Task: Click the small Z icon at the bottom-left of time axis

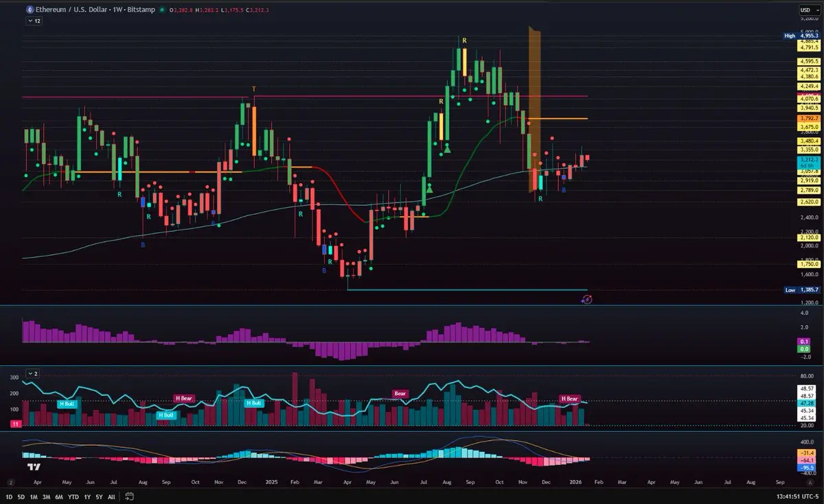Action: click(11, 483)
